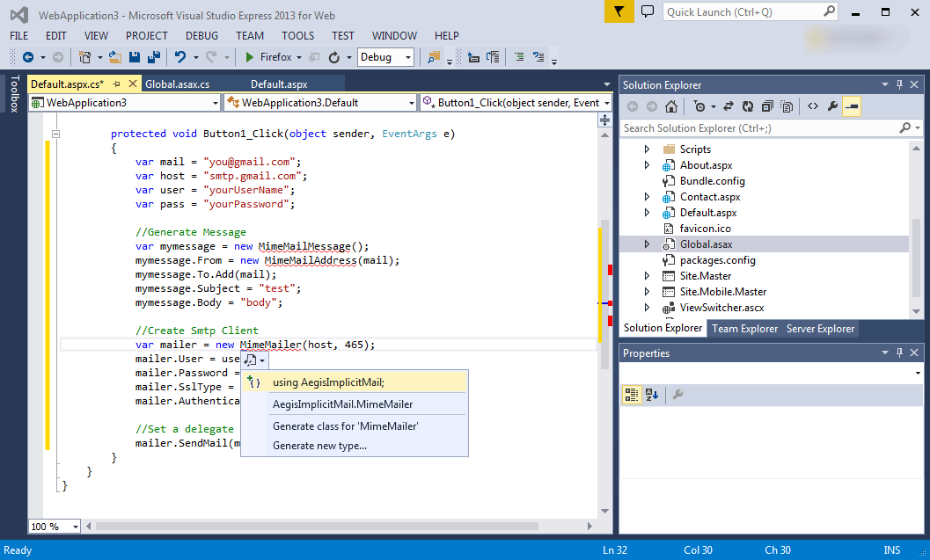This screenshot has width=930, height=560.
Task: Close the Default.aspx.cs tab
Action: [133, 84]
